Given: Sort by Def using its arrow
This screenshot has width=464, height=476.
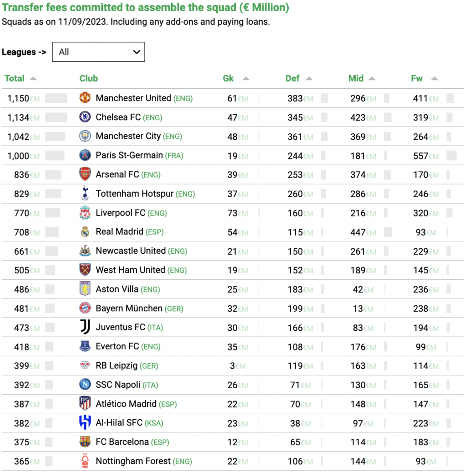Looking at the screenshot, I should [x=309, y=79].
